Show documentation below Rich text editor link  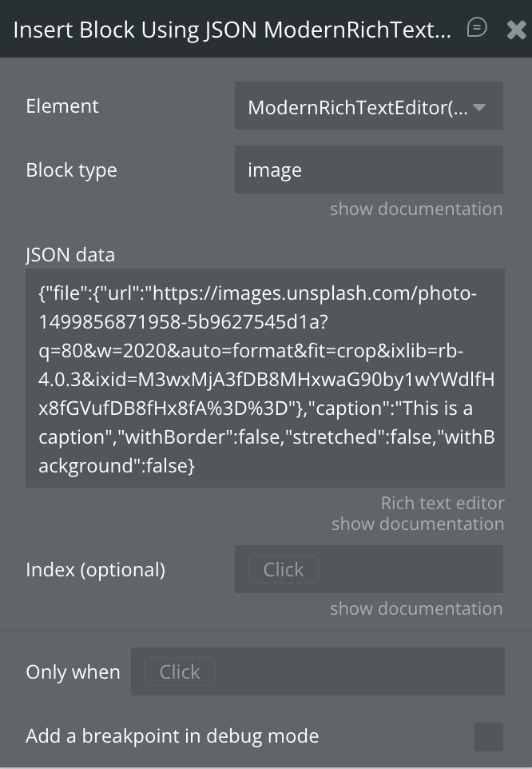(x=418, y=524)
